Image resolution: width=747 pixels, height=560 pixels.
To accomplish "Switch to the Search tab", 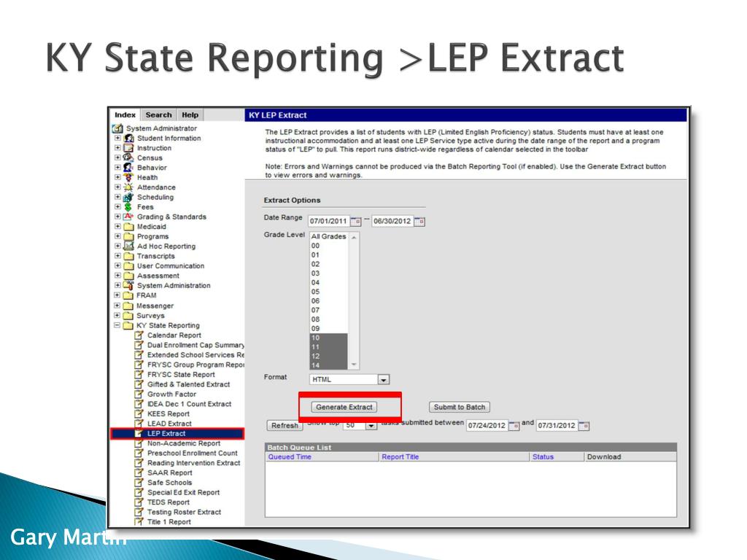I will tap(158, 114).
